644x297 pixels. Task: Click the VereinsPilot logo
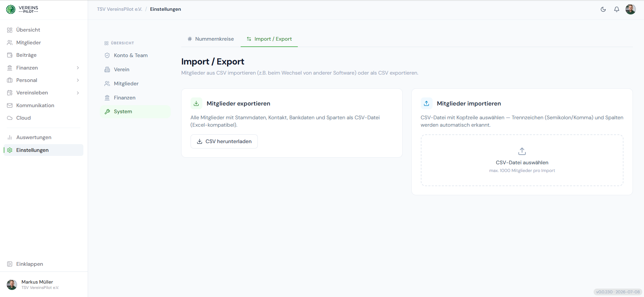pos(22,9)
